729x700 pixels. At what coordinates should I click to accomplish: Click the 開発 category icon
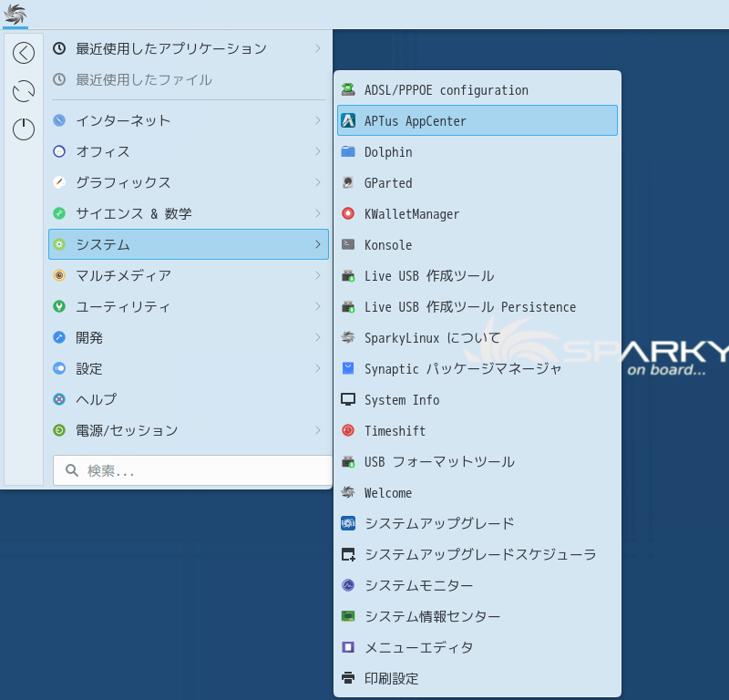(x=59, y=337)
